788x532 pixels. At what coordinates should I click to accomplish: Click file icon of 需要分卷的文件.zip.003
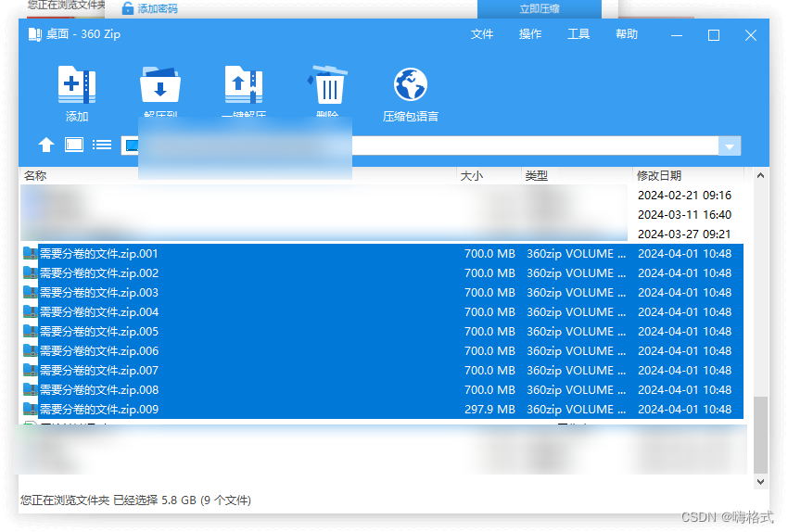pyautogui.click(x=31, y=292)
